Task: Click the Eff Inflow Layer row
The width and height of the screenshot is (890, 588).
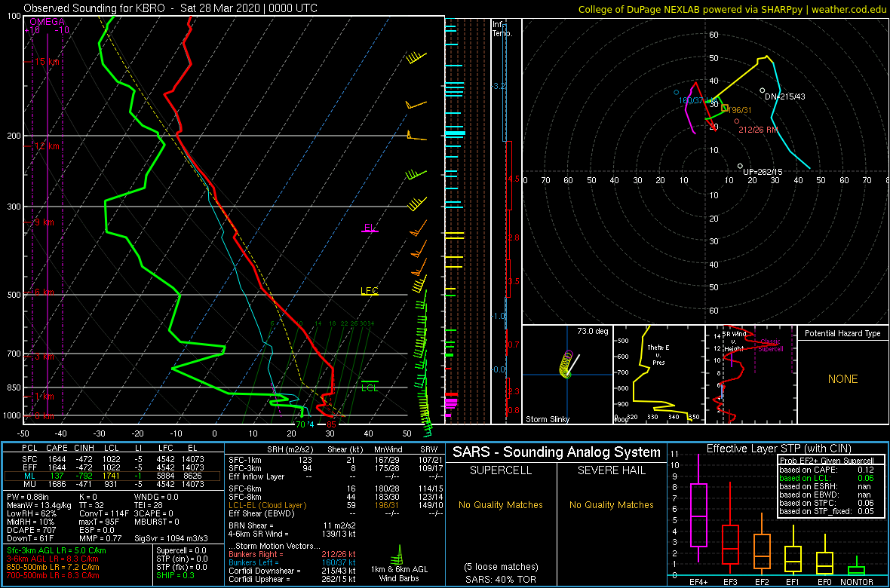Action: click(x=335, y=475)
